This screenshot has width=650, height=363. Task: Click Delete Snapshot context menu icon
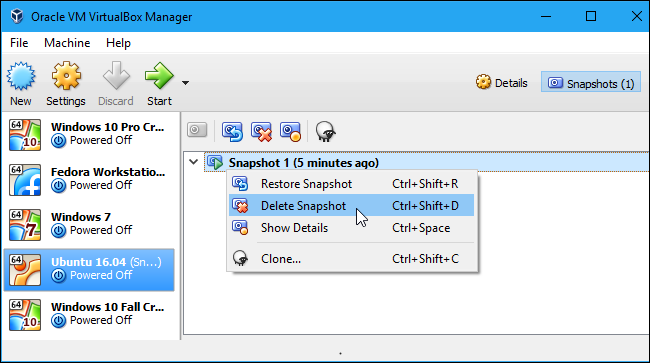tap(240, 206)
